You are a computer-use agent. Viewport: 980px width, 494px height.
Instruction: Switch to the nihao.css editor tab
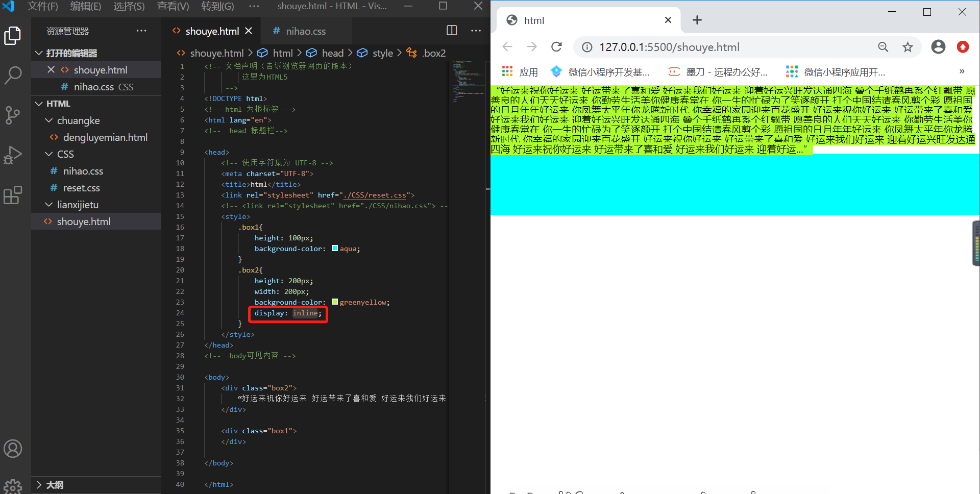coord(306,31)
